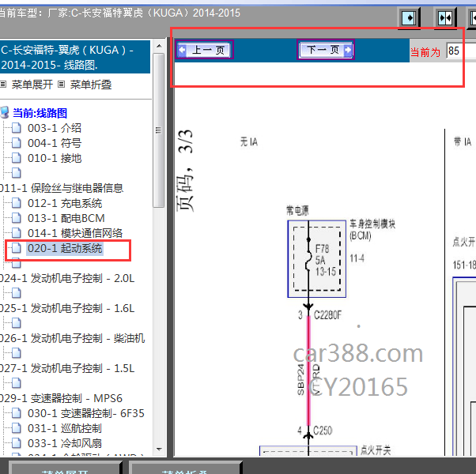Open 004-1 符号 tree item
Viewport: 476px width, 474px height.
[55, 143]
